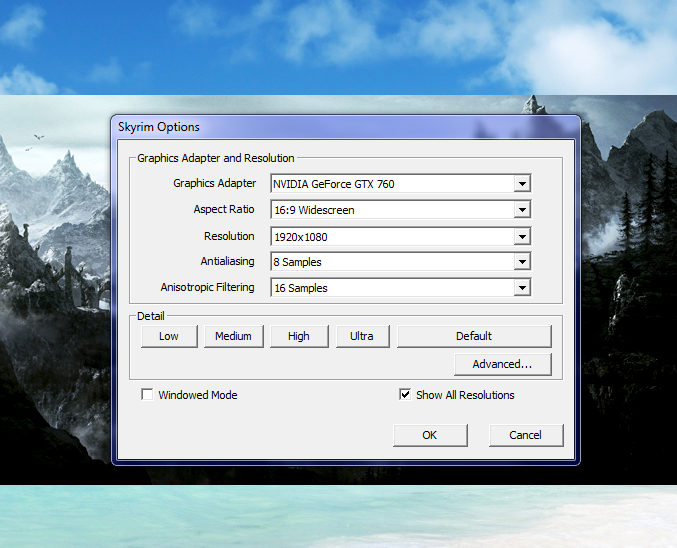
Task: Click the Resolution label
Action: click(x=229, y=236)
